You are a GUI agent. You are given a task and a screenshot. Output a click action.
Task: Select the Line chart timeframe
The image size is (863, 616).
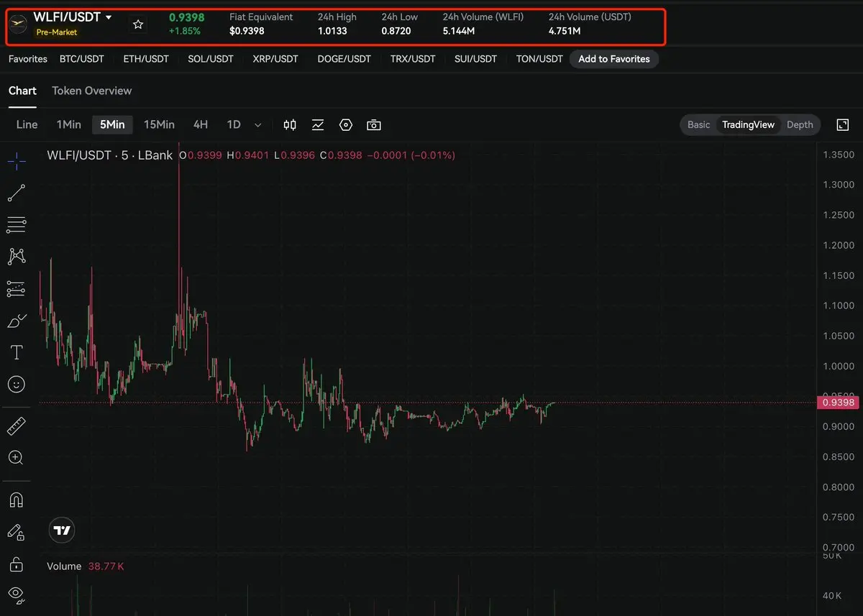(x=27, y=124)
